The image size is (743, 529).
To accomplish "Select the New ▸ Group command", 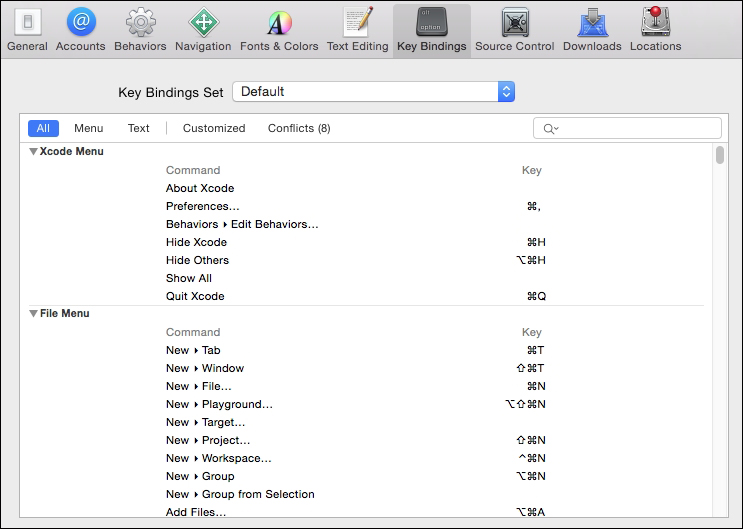I will pos(200,476).
